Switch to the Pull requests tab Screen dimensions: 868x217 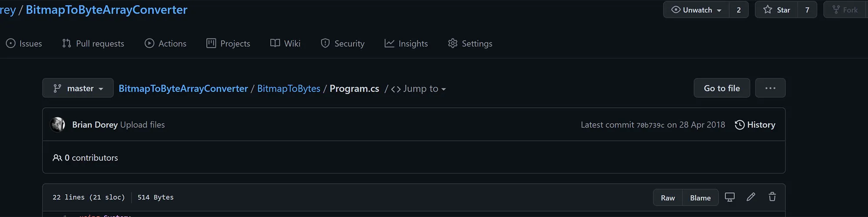point(93,43)
